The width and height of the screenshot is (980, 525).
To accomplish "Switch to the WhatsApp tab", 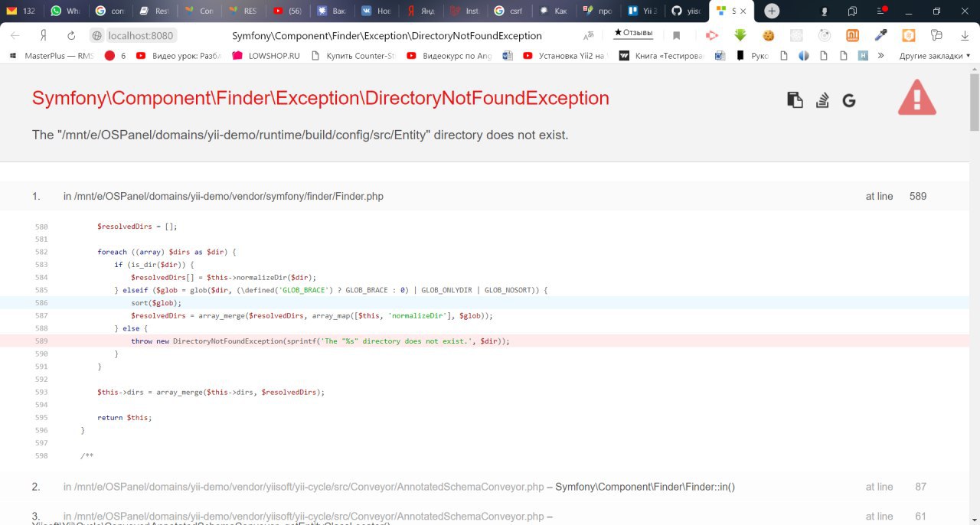I will [65, 11].
